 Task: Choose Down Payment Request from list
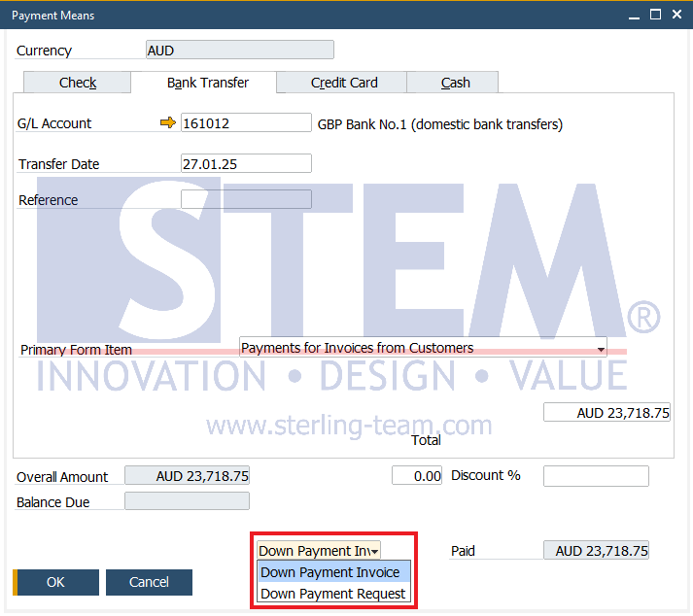pos(333,594)
